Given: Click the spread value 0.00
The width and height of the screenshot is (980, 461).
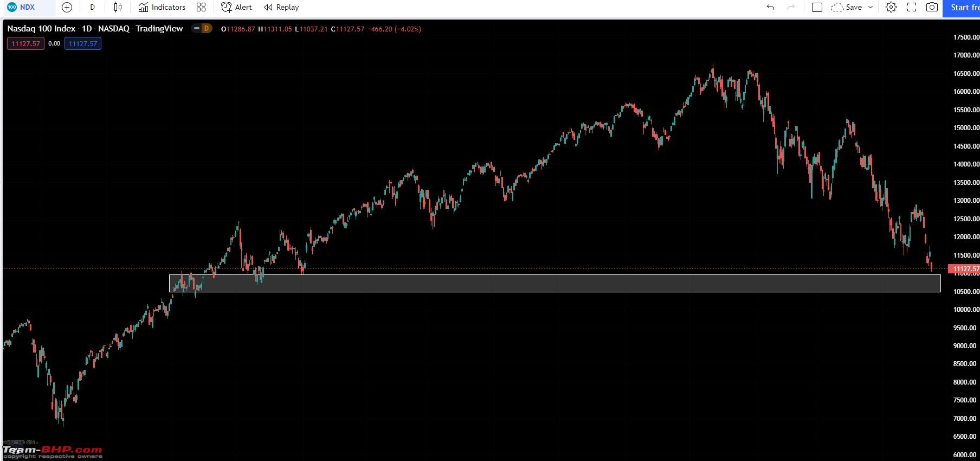Looking at the screenshot, I should coord(54,43).
